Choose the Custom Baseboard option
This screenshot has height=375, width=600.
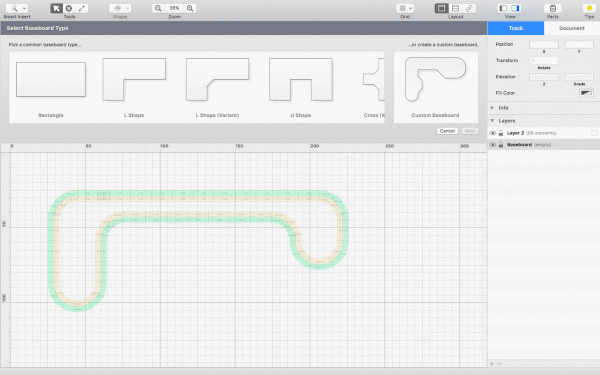point(435,87)
